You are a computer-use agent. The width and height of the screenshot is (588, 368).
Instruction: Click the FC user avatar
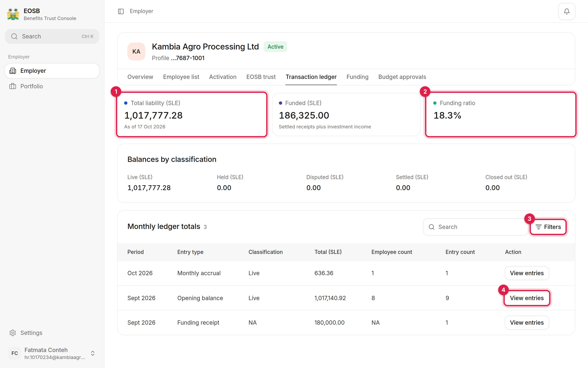(x=14, y=353)
